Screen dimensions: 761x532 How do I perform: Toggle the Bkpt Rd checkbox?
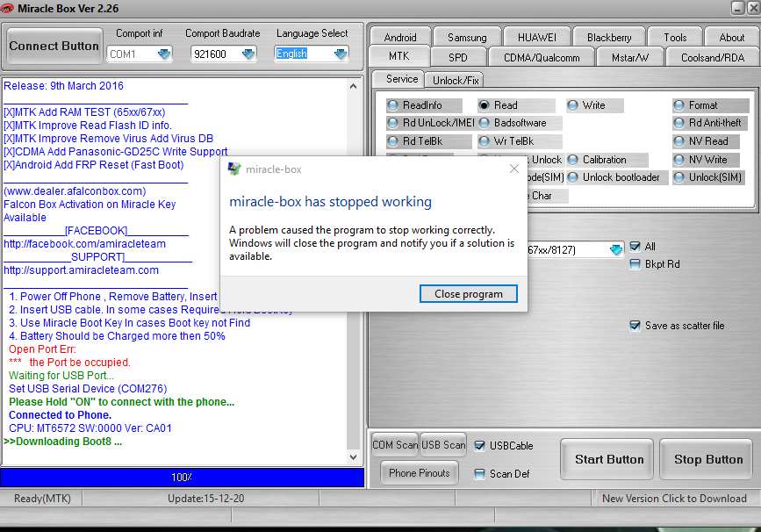pos(635,264)
